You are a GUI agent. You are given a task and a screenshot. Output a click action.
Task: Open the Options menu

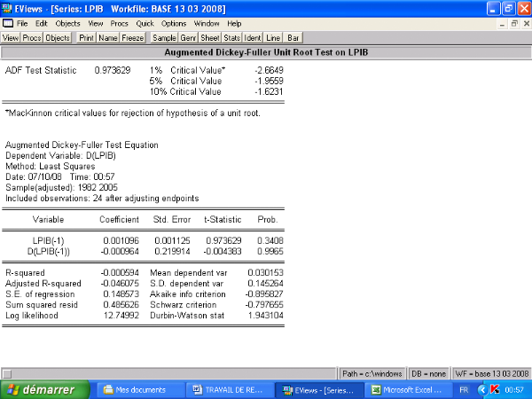[x=174, y=23]
